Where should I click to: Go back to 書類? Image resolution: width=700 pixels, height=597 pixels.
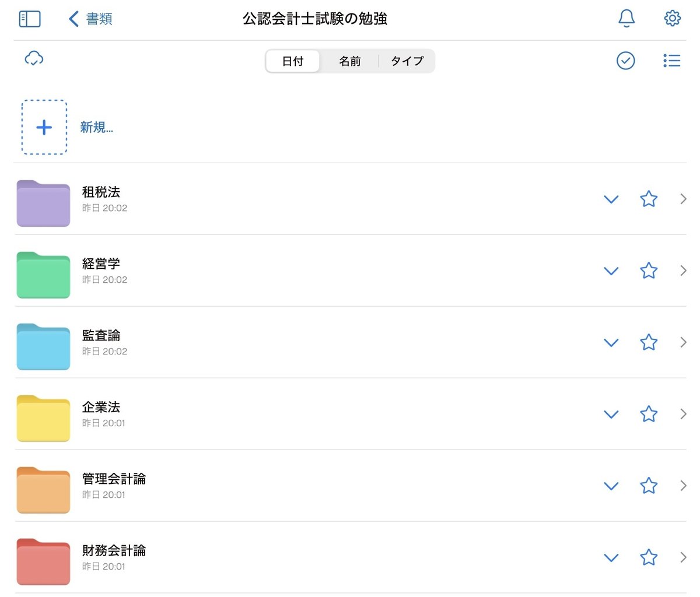(90, 19)
